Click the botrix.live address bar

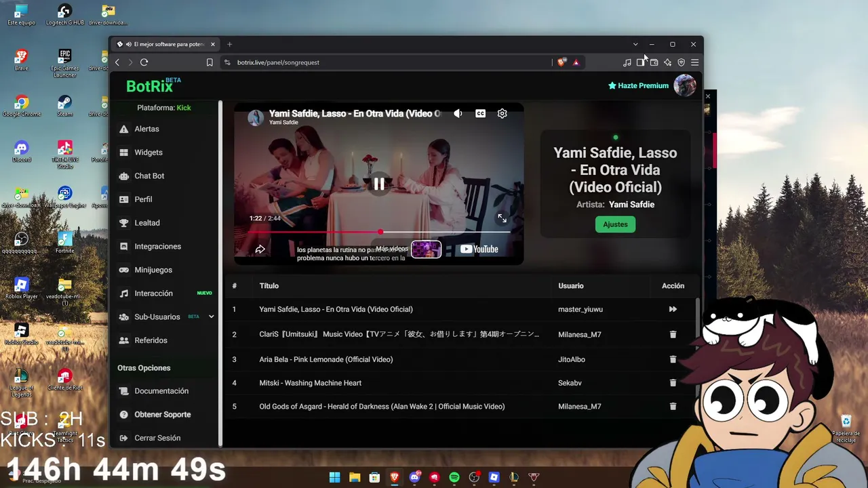pyautogui.click(x=387, y=62)
